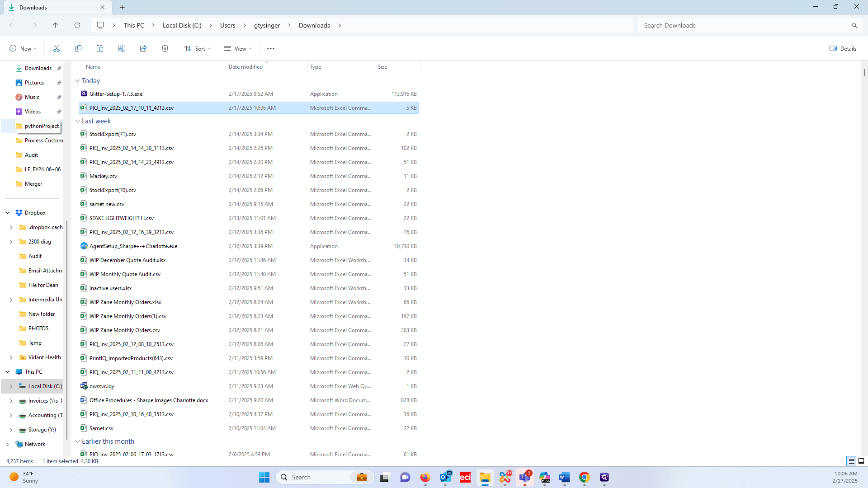Collapse the Last week file group
Image resolution: width=868 pixels, height=488 pixels.
77,121
